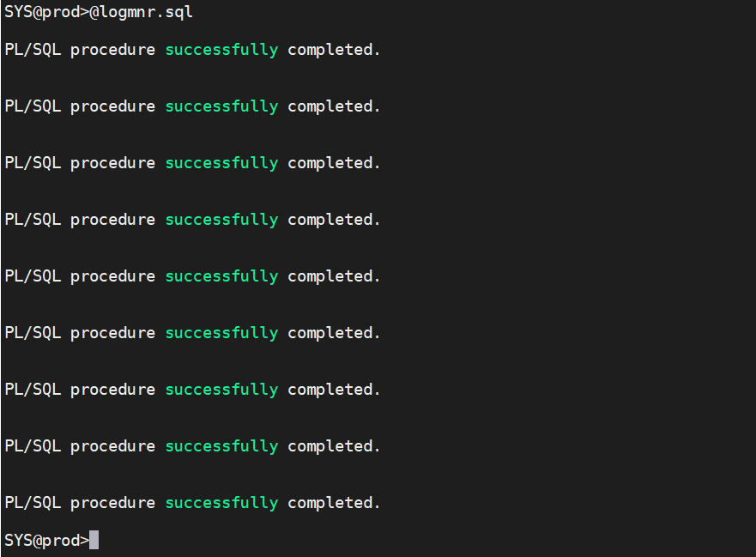Viewport: 756px width, 557px height.
Task: Click the blinking cursor block at bottom prompt
Action: tap(94, 540)
